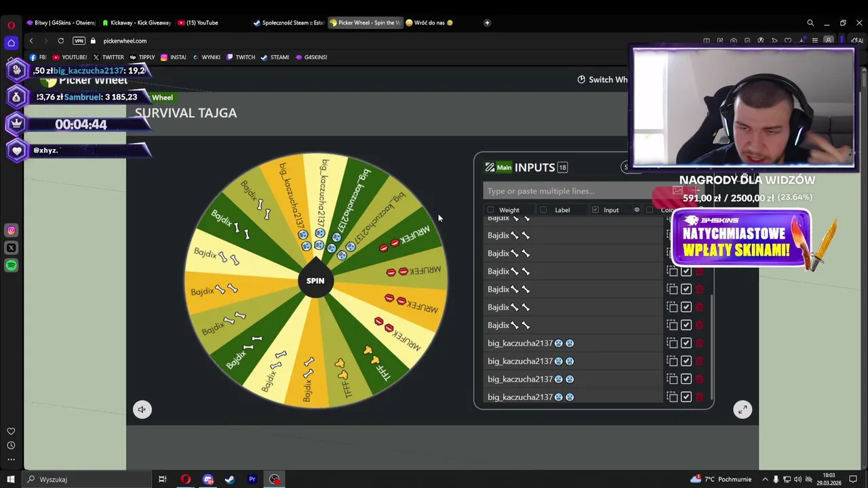Reload the page
This screenshot has height=488, width=868.
(61, 41)
